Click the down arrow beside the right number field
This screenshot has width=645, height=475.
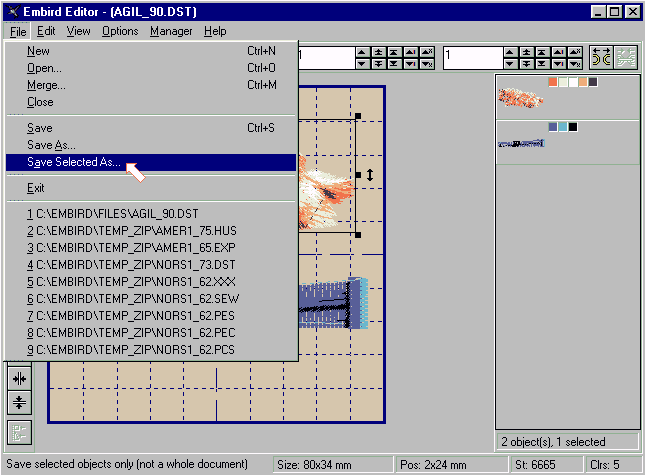click(510, 63)
